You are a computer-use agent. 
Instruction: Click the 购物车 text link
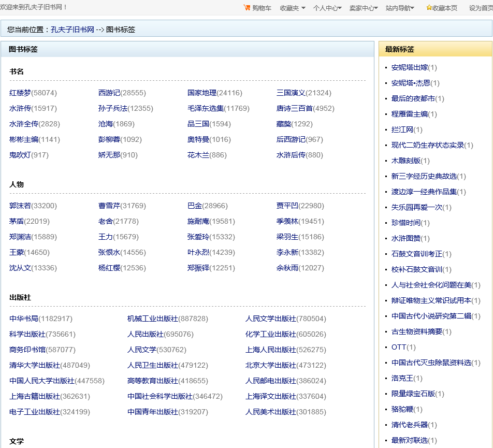point(262,8)
